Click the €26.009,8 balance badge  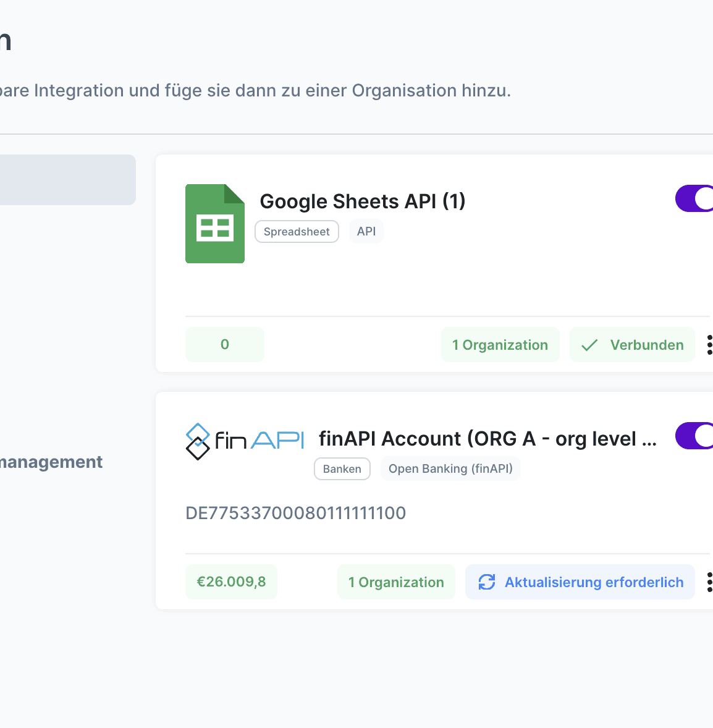pos(231,582)
